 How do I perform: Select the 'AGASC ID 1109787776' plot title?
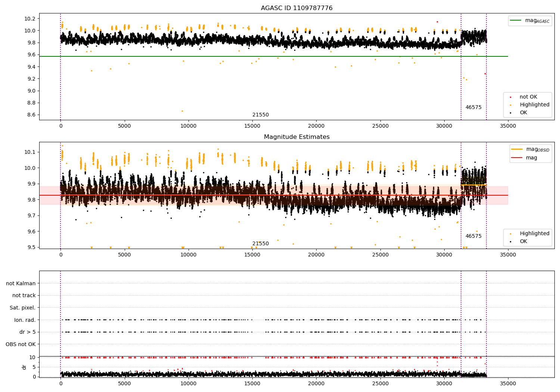296,8
